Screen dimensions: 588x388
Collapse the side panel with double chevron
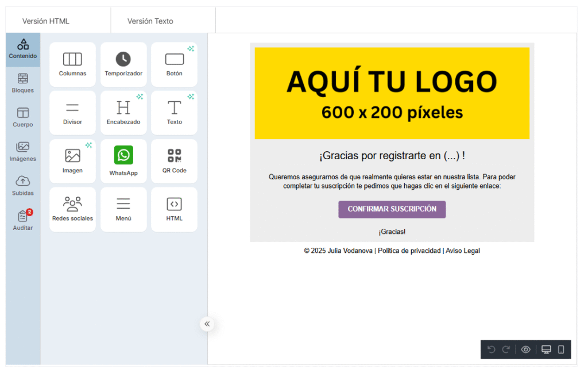(207, 324)
